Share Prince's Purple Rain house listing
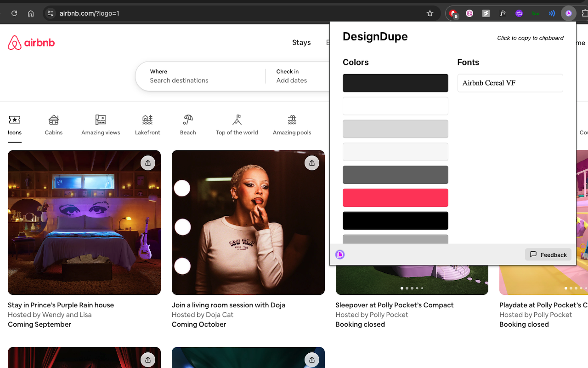 pos(148,162)
